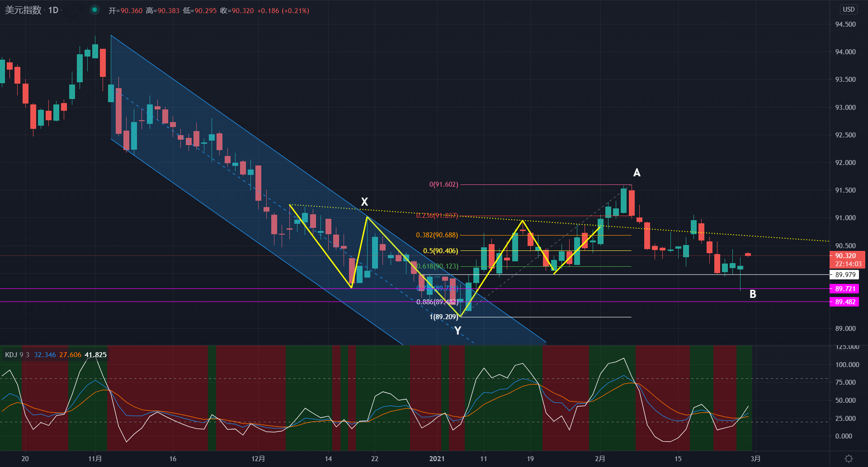Select the point B text label
The image size is (868, 467).
pos(753,294)
